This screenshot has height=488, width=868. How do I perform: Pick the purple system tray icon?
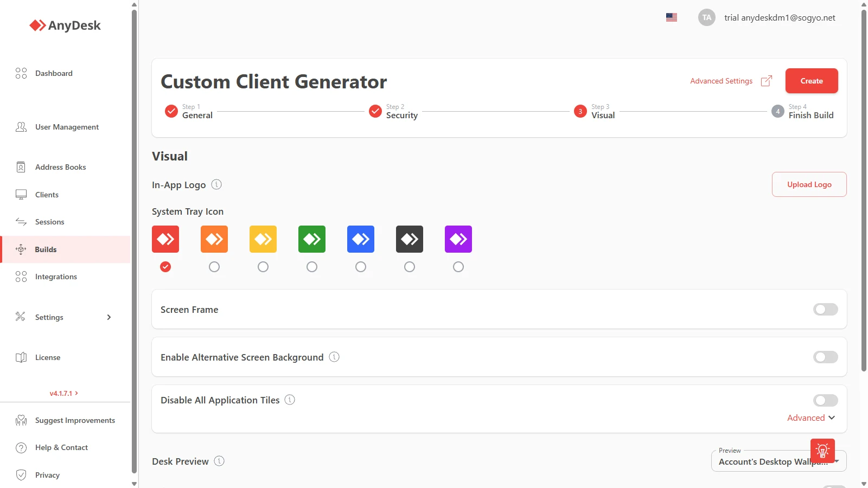(458, 239)
